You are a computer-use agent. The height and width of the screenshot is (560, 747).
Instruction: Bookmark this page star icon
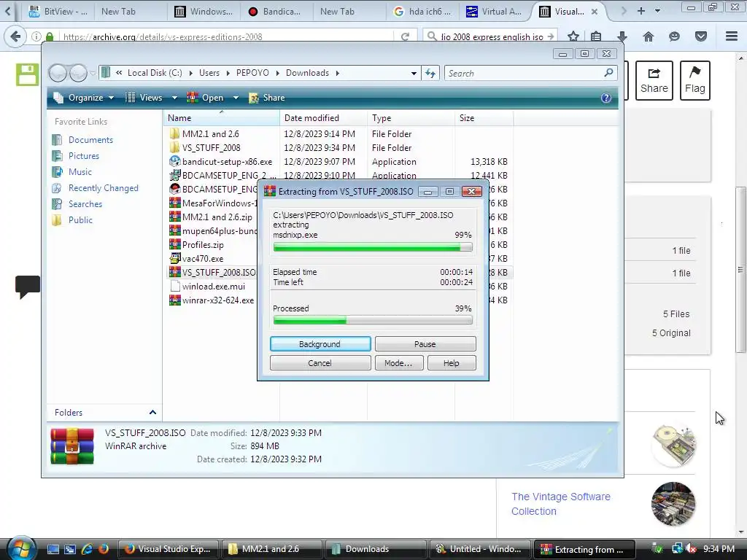(x=573, y=36)
